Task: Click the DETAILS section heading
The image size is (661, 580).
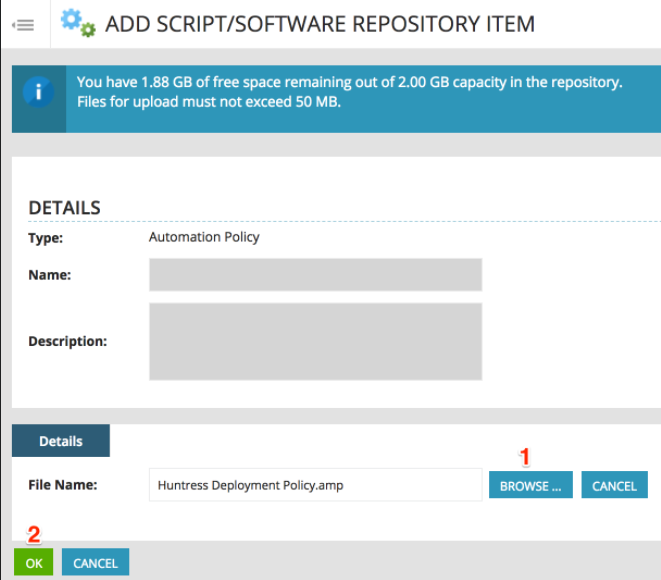Action: click(x=64, y=208)
